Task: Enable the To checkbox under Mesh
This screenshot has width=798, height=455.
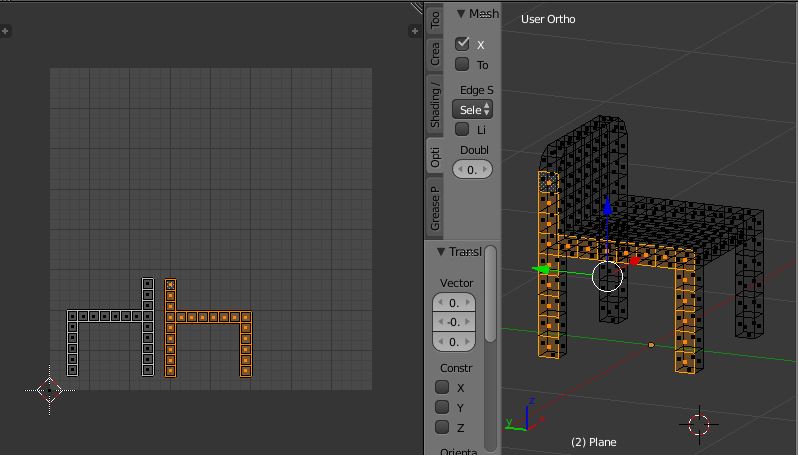Action: pos(462,64)
